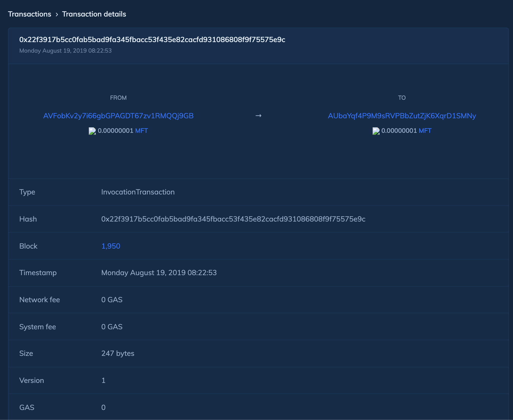Open the MFT link under recipient address
Image resolution: width=513 pixels, height=420 pixels.
pos(425,131)
